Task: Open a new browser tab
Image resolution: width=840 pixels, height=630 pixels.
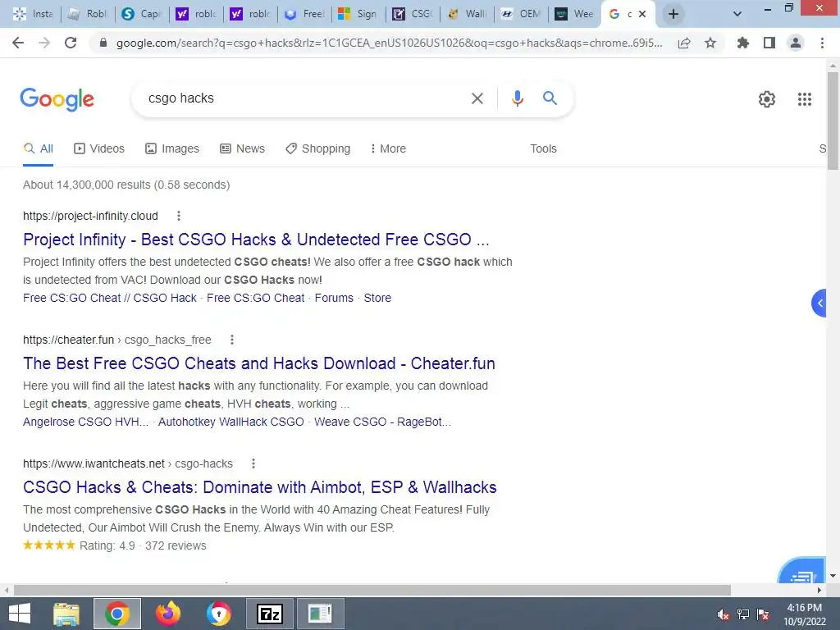Action: pyautogui.click(x=673, y=14)
